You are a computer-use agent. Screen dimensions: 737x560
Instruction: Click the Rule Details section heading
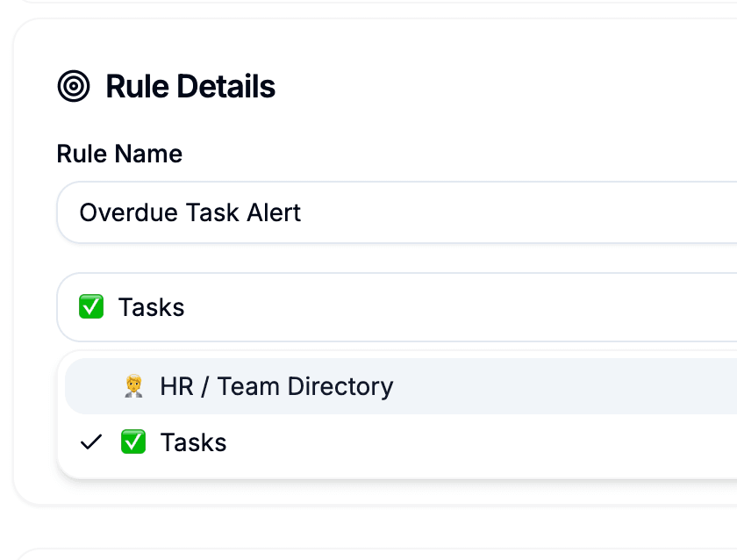pyautogui.click(x=190, y=86)
